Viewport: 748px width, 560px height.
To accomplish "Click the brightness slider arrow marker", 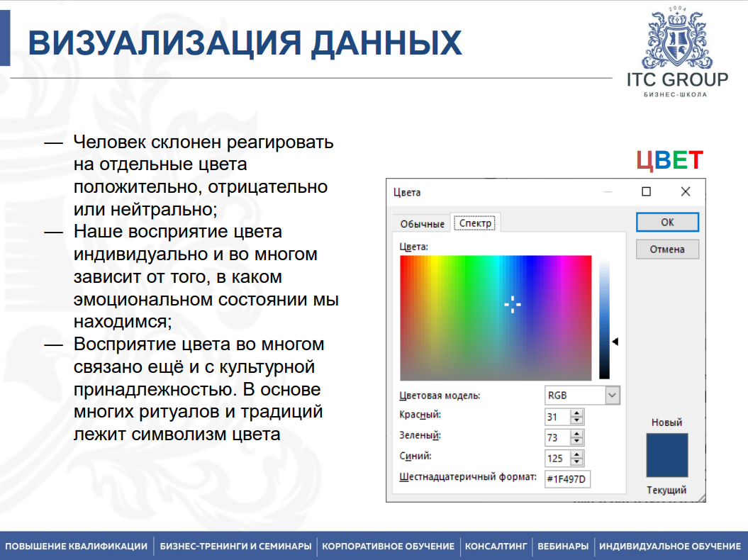I will (x=615, y=341).
